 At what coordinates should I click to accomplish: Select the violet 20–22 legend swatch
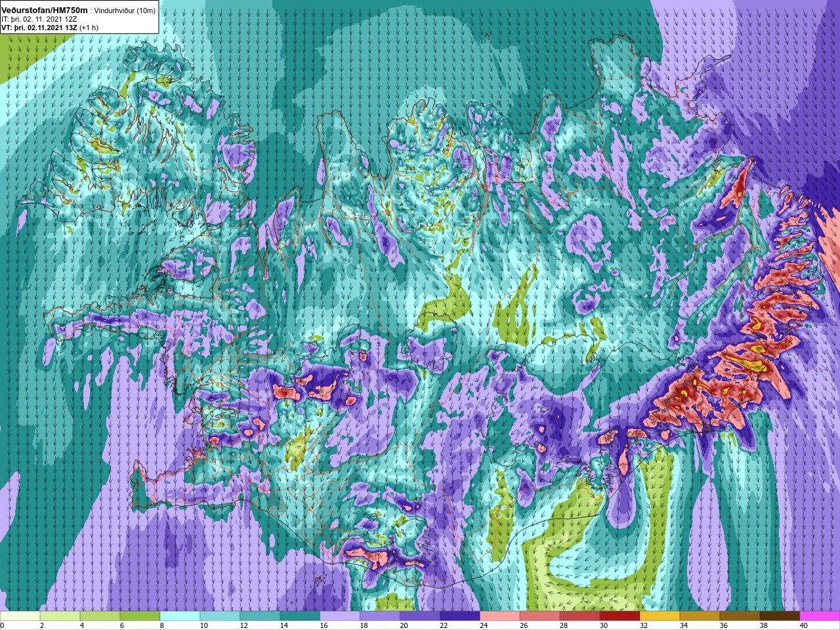point(421,617)
